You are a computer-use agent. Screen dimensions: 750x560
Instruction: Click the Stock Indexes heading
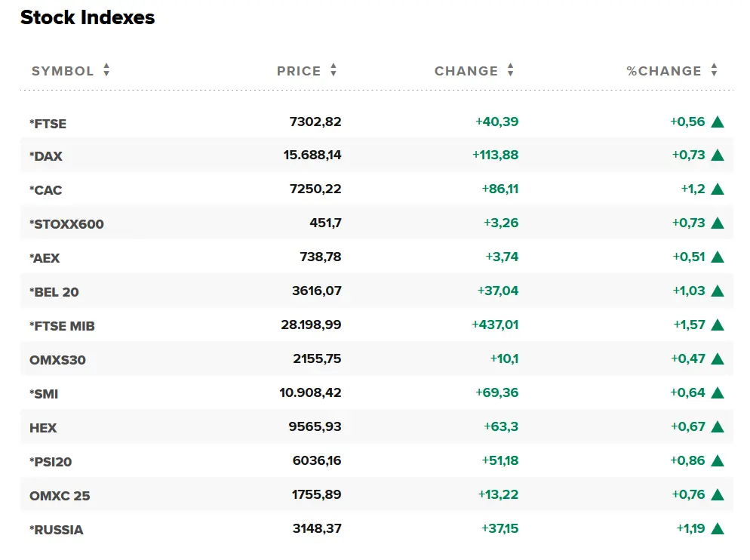(88, 17)
